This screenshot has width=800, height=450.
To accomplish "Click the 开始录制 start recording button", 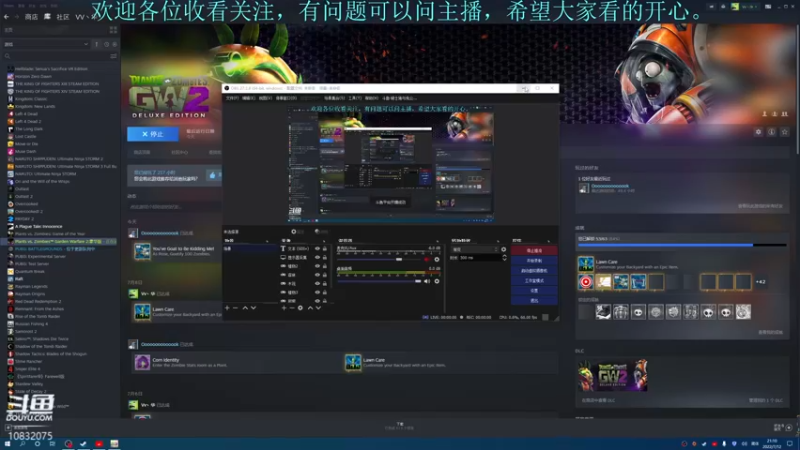I will pyautogui.click(x=534, y=261).
